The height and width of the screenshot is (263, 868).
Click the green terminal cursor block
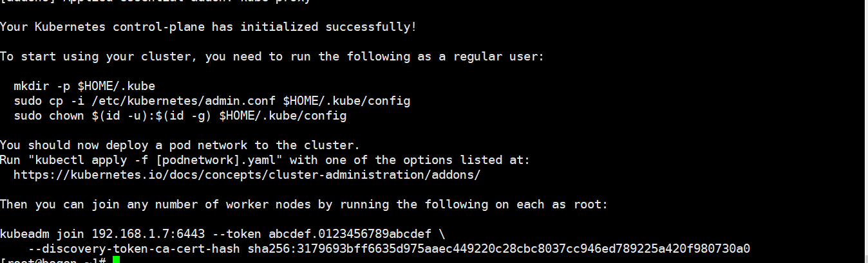click(x=116, y=260)
